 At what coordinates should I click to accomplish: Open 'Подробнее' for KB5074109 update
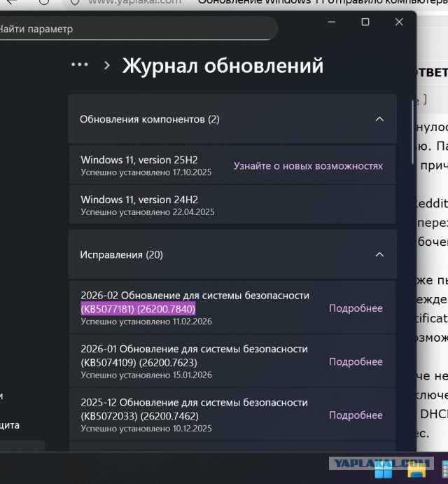click(356, 361)
